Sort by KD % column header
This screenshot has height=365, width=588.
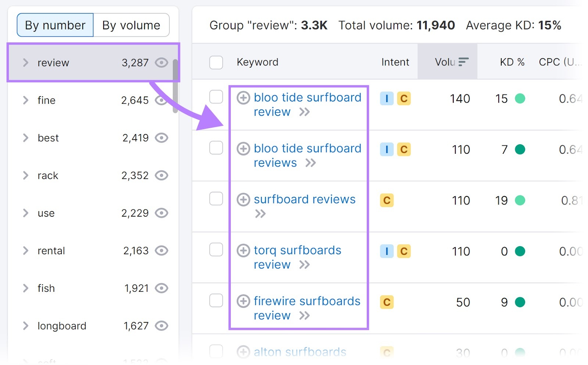pyautogui.click(x=512, y=62)
